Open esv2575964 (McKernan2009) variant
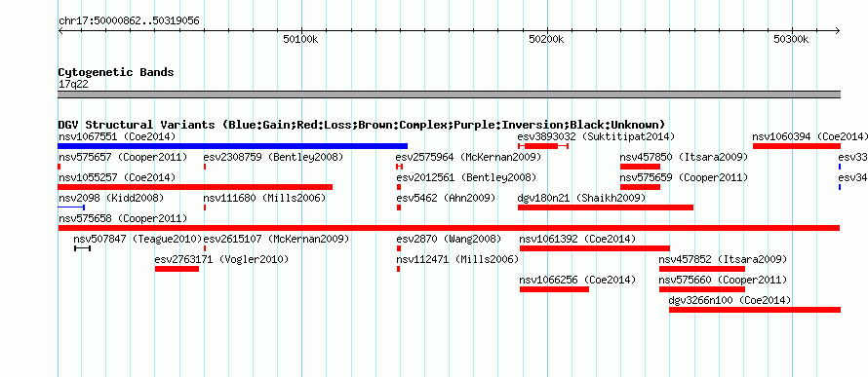The height and width of the screenshot is (377, 868). point(469,157)
